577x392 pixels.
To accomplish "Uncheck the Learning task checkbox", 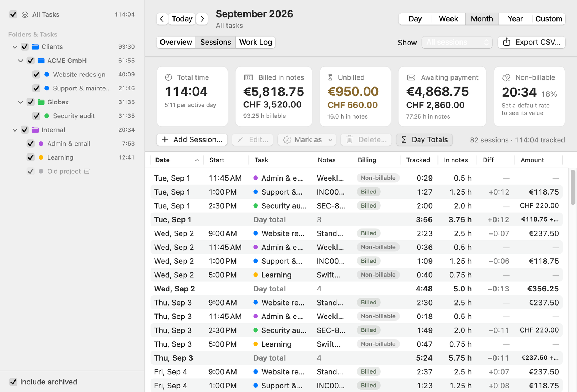I will click(31, 157).
